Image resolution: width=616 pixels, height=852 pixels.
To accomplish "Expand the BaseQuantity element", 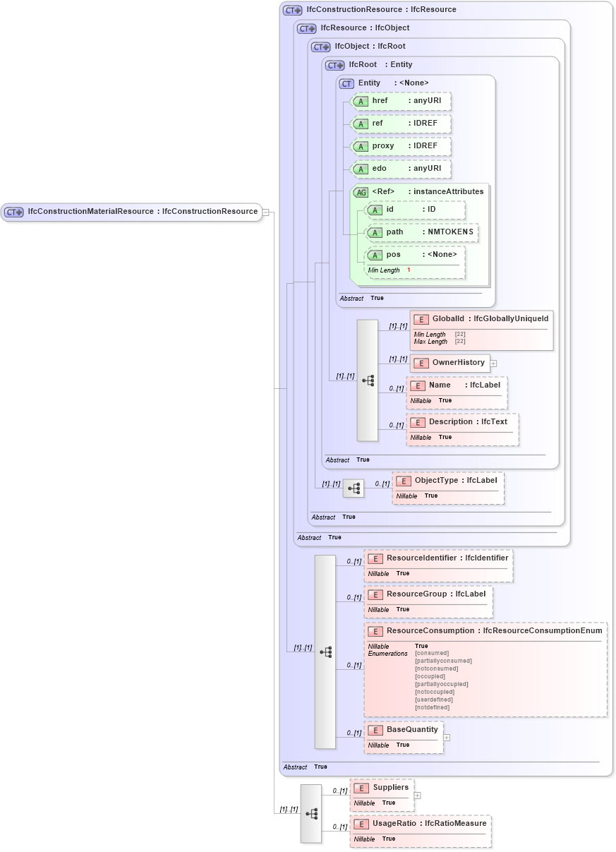I will 446,737.
